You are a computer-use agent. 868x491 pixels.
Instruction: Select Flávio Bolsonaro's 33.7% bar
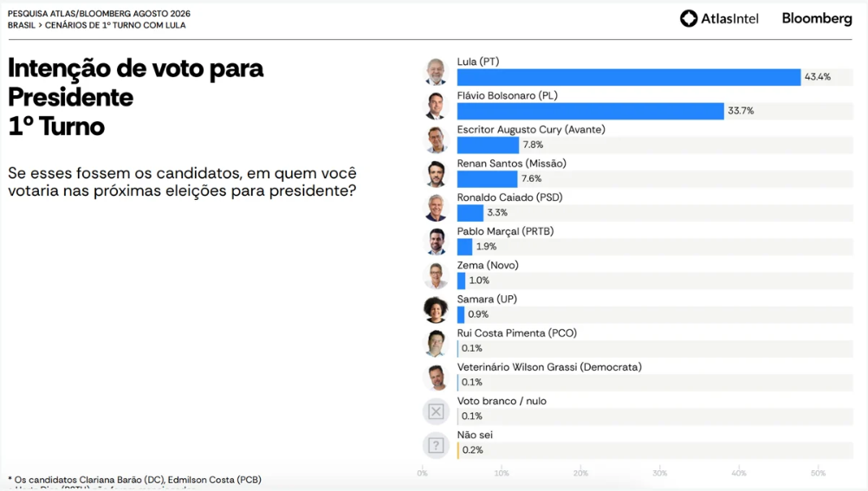(x=591, y=111)
